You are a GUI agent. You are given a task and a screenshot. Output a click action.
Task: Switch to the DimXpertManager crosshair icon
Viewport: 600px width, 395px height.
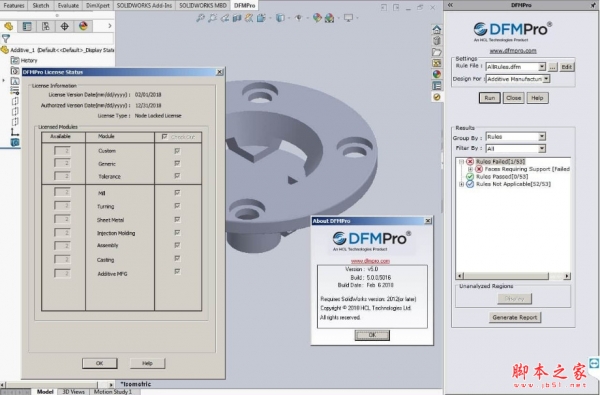pos(64,26)
